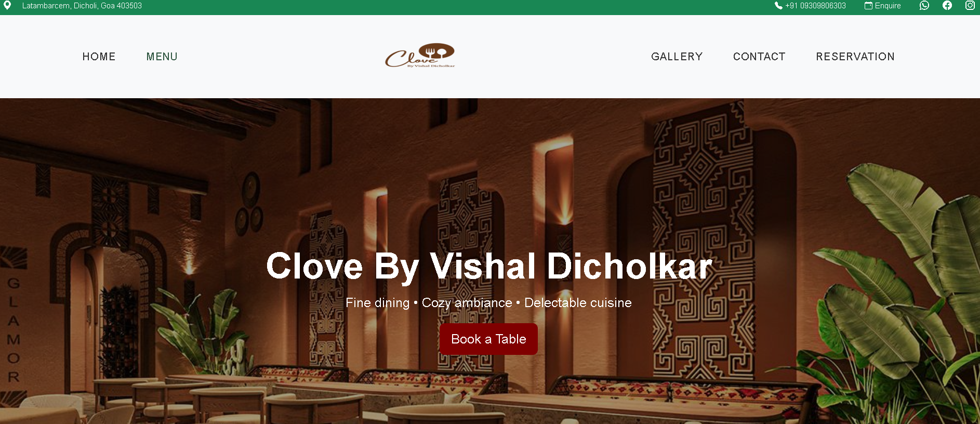Click the Latambarcem, Dicholi address text
980x424 pixels.
pos(82,6)
